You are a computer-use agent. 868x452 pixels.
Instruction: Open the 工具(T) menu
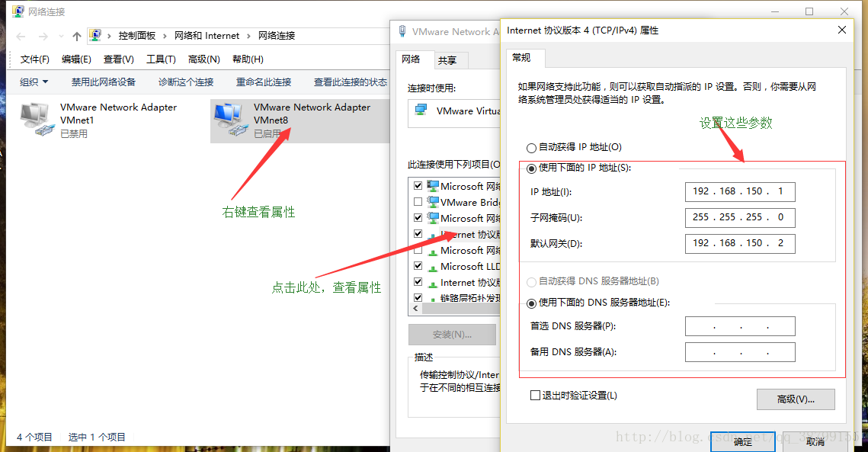point(161,59)
